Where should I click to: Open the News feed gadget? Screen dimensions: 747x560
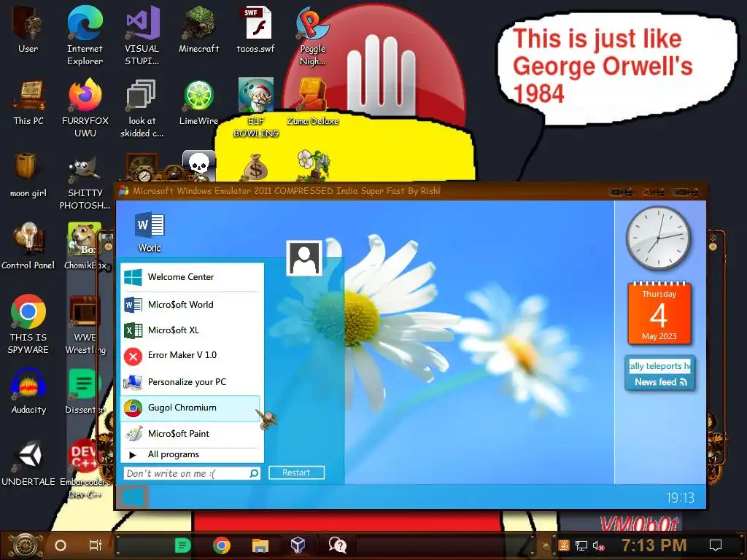click(659, 374)
